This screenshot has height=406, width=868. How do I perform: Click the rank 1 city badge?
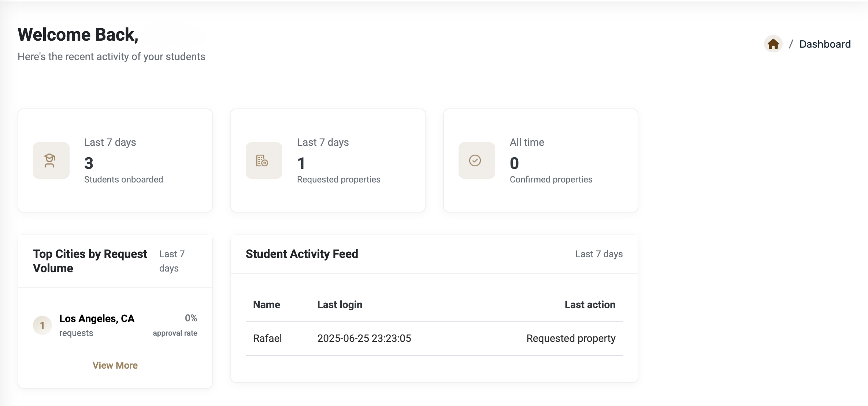42,325
